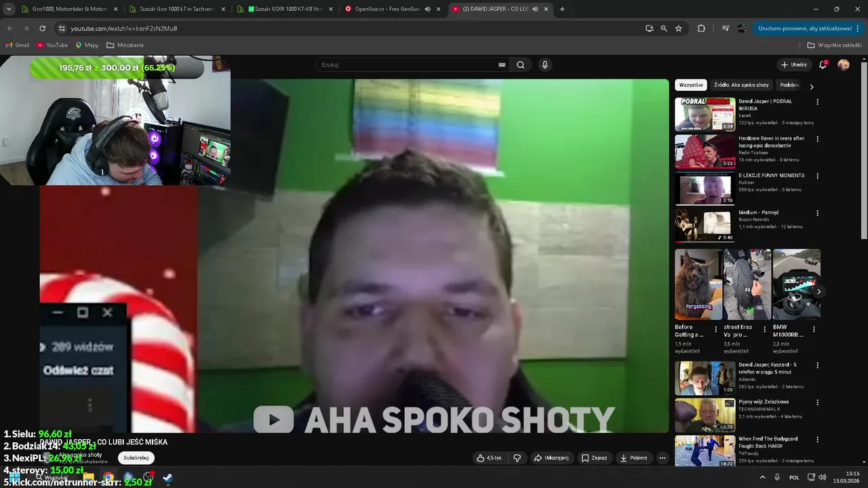Open the E-LEKCJE FUNNY MOMENTS video
The width and height of the screenshot is (868, 488).
click(x=705, y=188)
